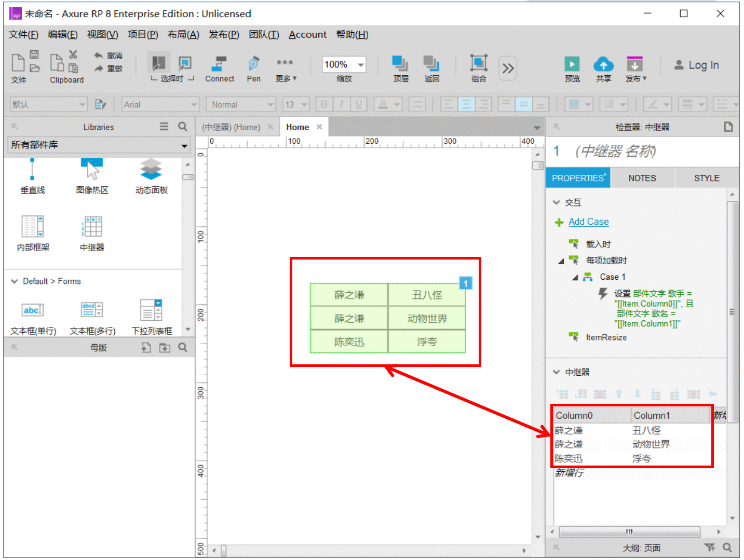The height and width of the screenshot is (560, 744).
Task: Collapse the Default > Forms section
Action: point(15,281)
